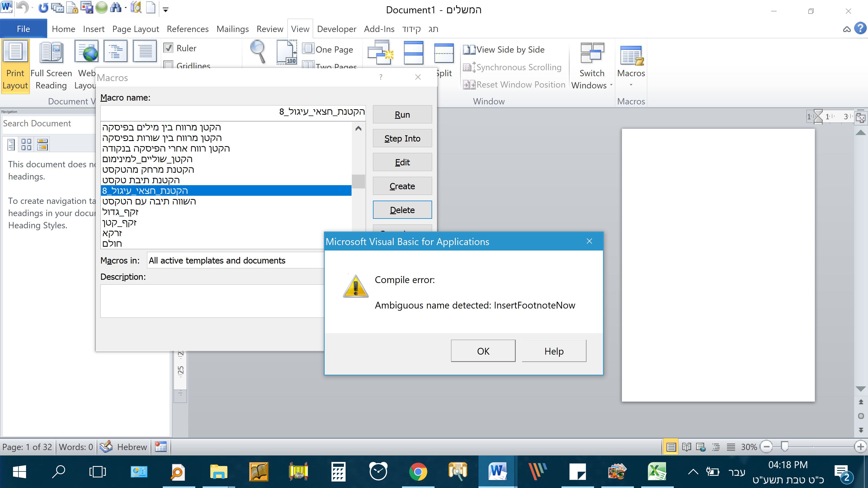Viewport: 868px width, 488px height.
Task: Open the File tab
Action: pyautogui.click(x=23, y=29)
